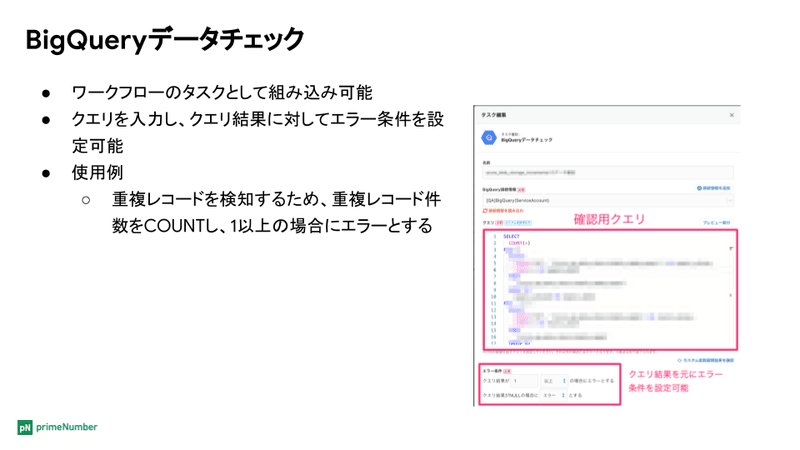800x450 pixels.
Task: Click the カスタム変数展開結果を確認 link
Action: point(706,360)
